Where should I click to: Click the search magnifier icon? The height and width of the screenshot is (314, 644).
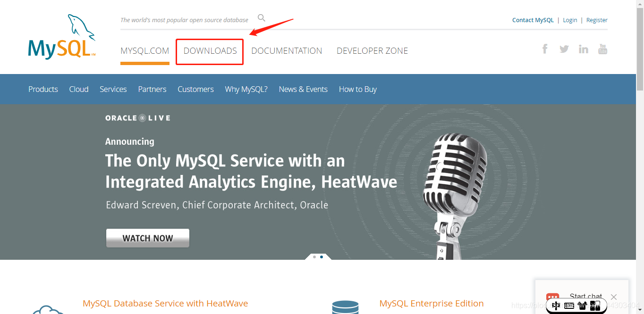(262, 18)
